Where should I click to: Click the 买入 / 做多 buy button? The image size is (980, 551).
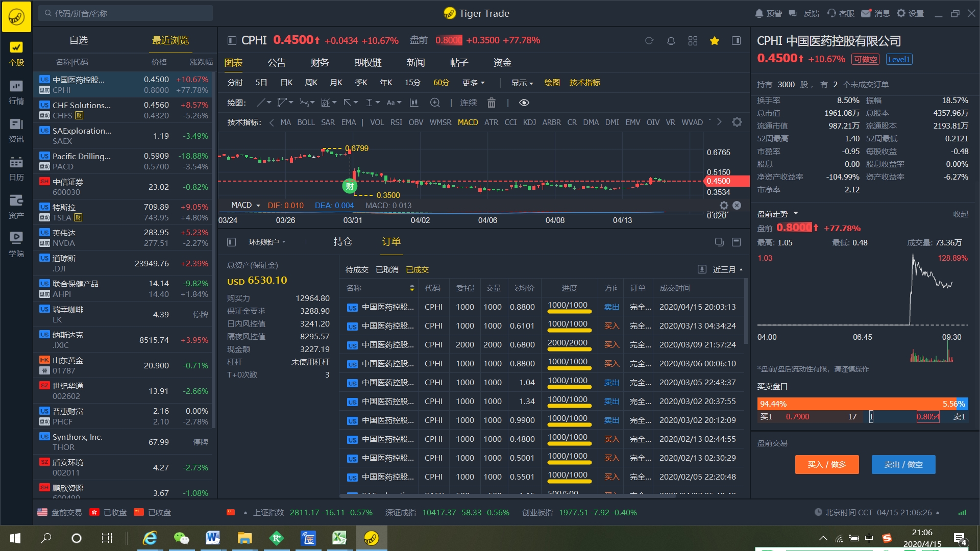(x=827, y=464)
